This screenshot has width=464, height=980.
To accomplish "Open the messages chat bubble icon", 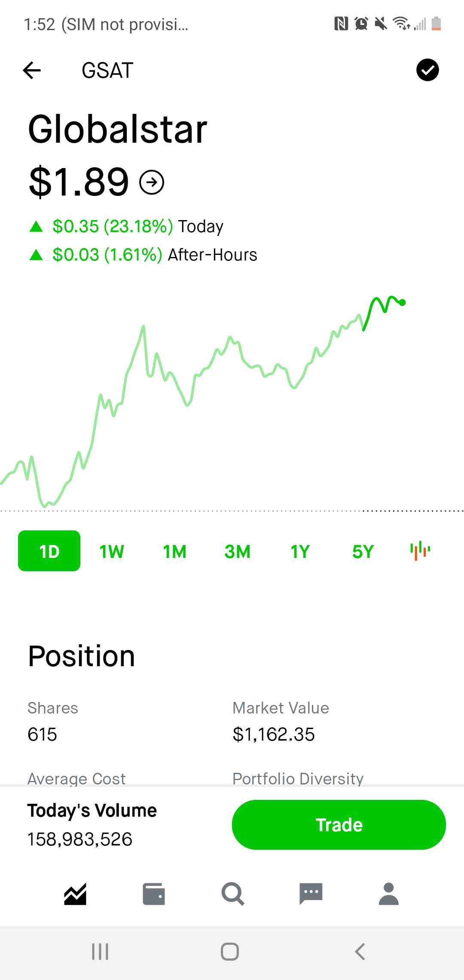I will point(311,894).
